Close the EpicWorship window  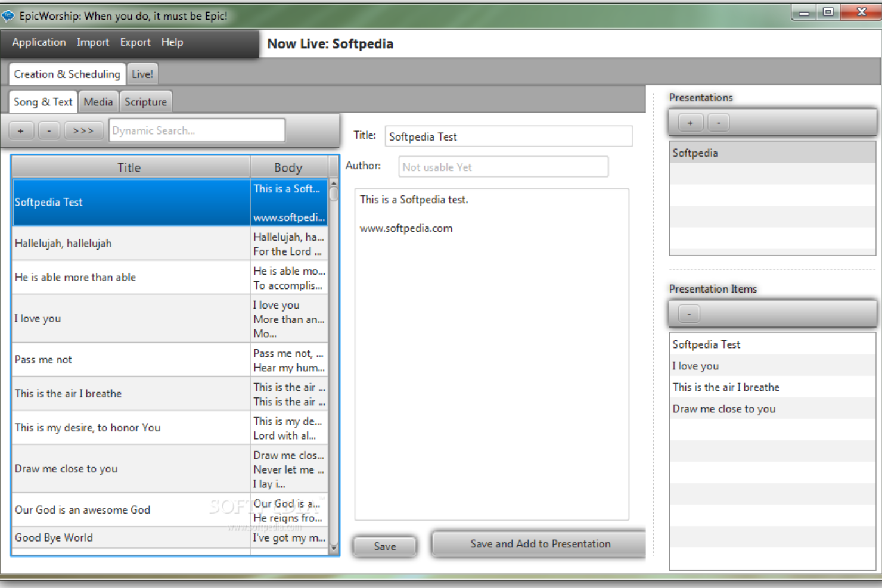coord(861,12)
